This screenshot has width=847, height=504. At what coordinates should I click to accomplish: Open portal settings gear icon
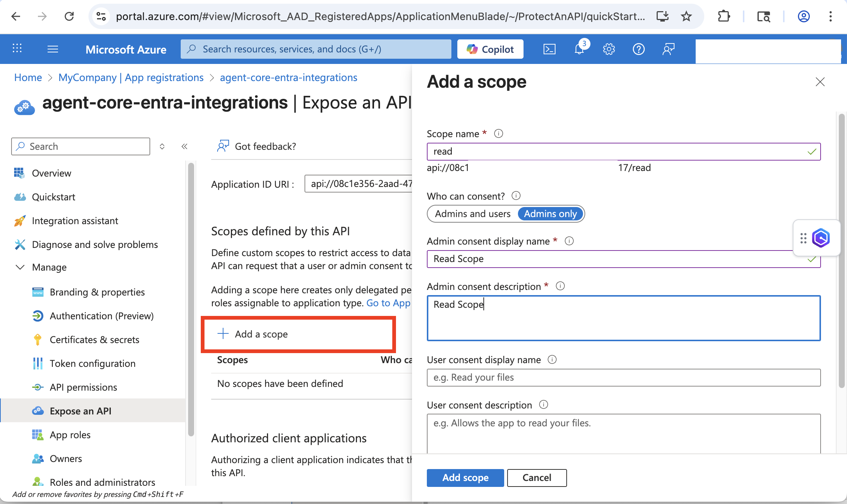tap(609, 49)
